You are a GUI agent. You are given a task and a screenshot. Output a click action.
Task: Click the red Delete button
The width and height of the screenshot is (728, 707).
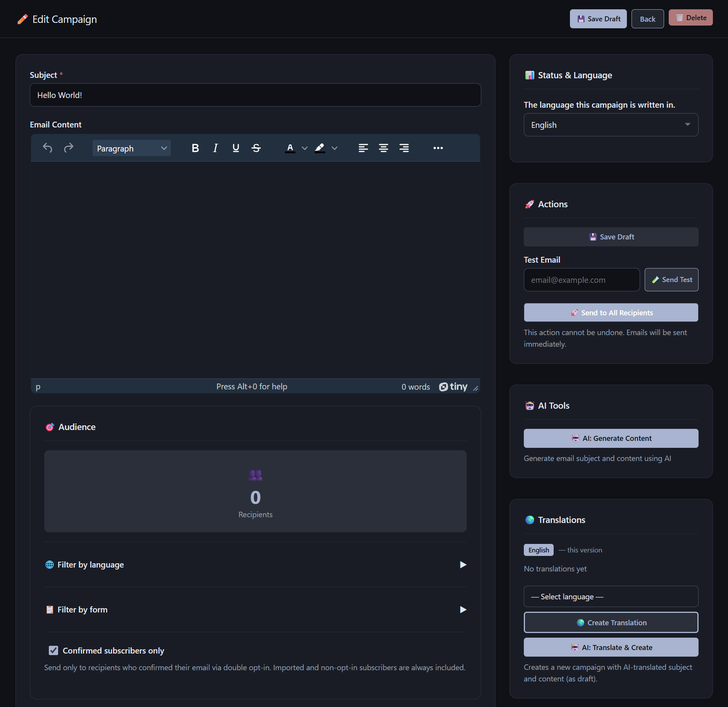[x=691, y=18]
